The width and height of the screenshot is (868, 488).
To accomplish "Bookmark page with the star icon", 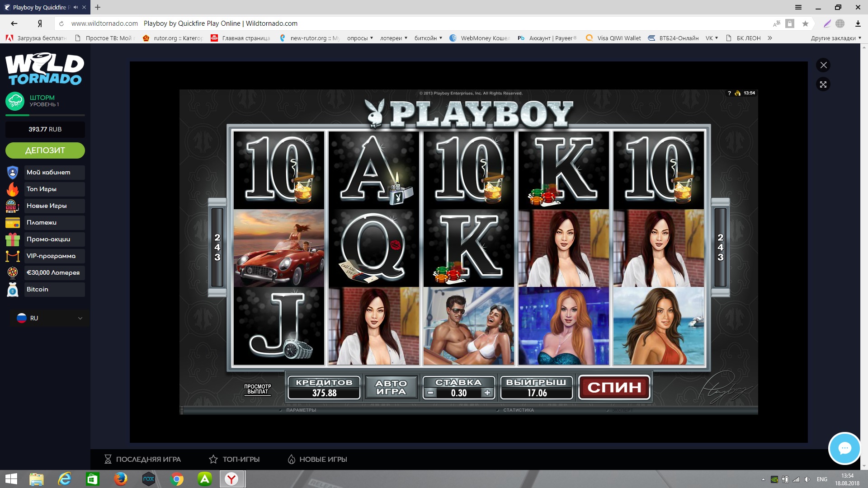I will (x=805, y=23).
